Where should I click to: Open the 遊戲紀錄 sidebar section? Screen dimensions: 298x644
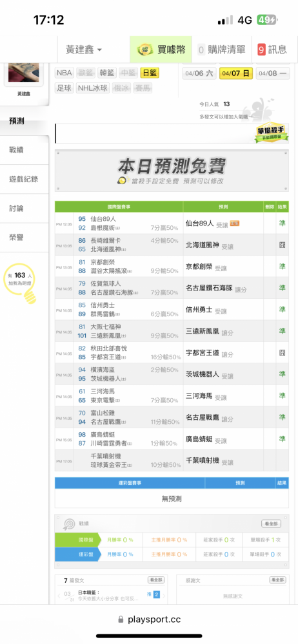click(25, 179)
